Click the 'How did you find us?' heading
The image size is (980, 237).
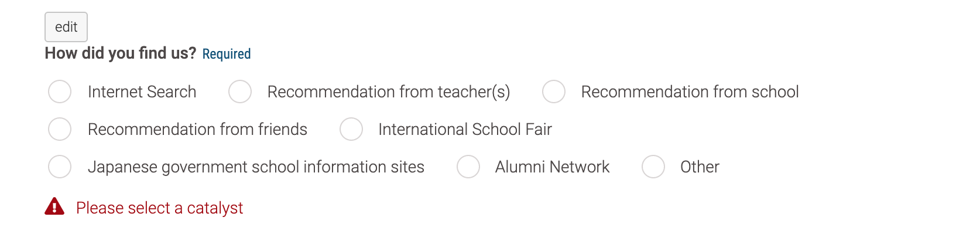click(121, 53)
